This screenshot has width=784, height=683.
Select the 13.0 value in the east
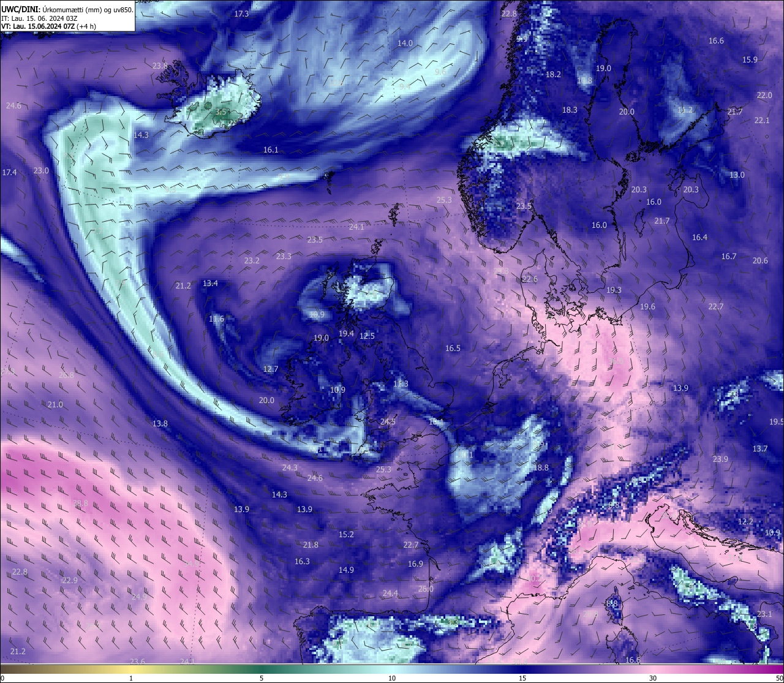737,175
